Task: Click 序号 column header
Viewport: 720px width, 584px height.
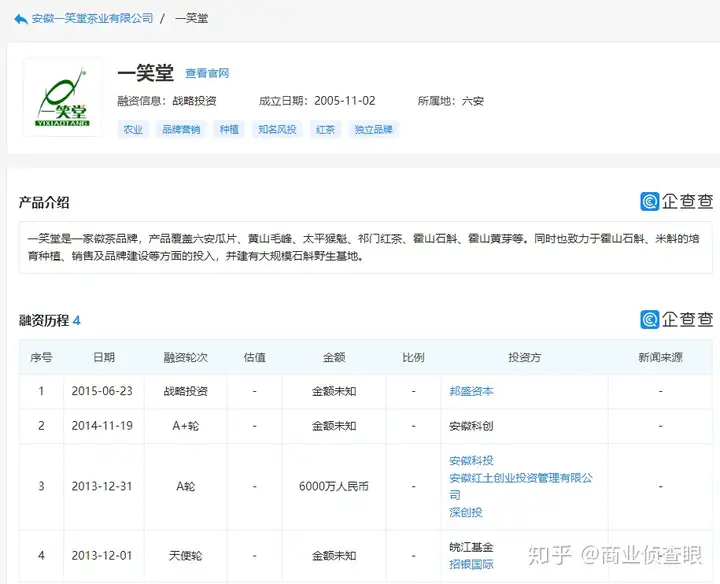Action: click(x=41, y=357)
